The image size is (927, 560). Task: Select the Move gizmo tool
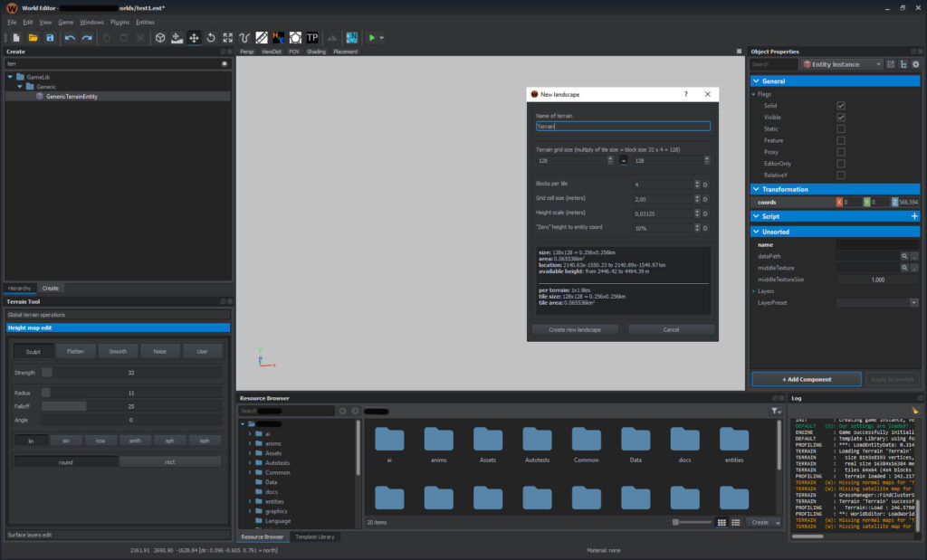[194, 38]
